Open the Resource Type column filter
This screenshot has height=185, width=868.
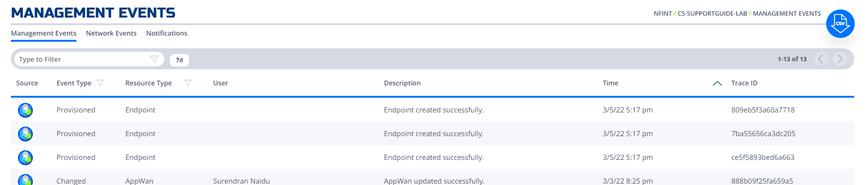coord(188,83)
